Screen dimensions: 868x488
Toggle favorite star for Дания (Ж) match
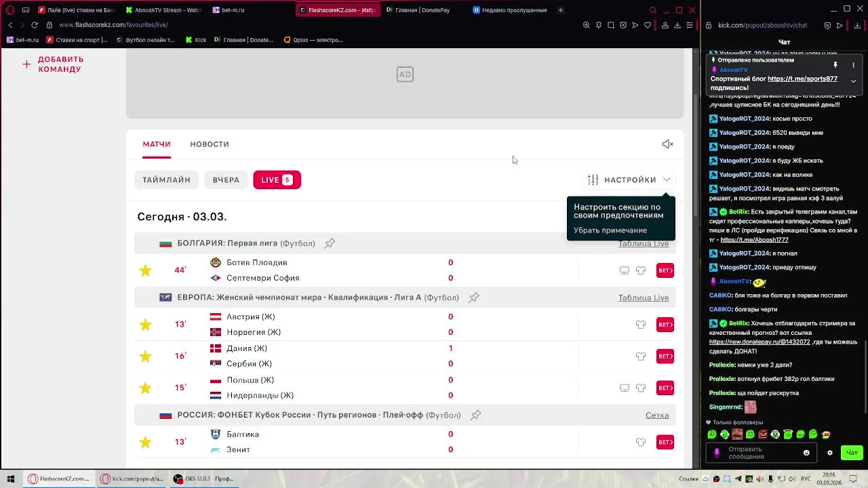tap(145, 356)
